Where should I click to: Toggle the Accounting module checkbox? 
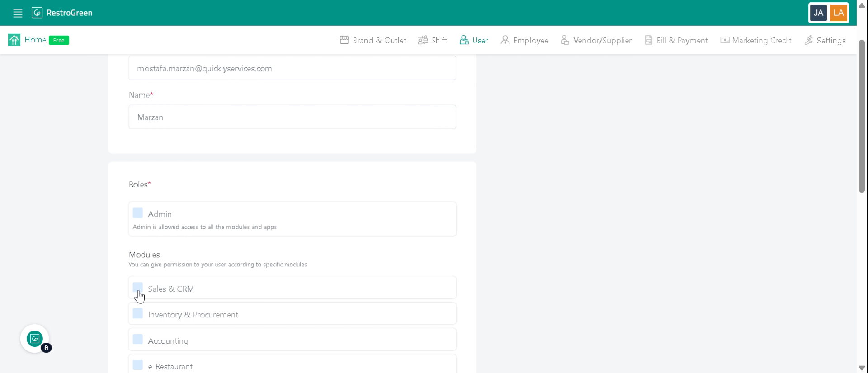point(138,339)
